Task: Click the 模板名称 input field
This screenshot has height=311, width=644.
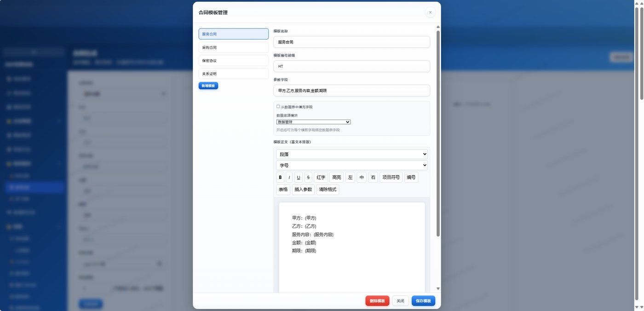Action: (x=352, y=42)
